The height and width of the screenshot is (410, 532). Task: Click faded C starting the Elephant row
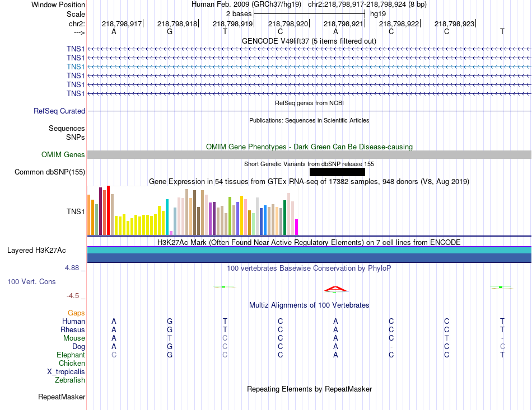114,355
